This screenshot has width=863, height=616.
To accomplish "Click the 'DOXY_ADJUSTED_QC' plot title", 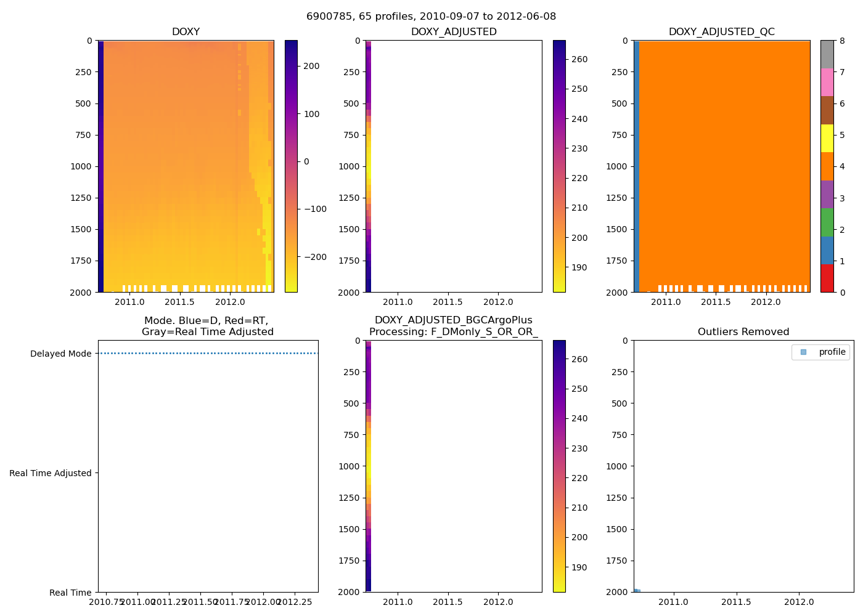I will [x=721, y=32].
